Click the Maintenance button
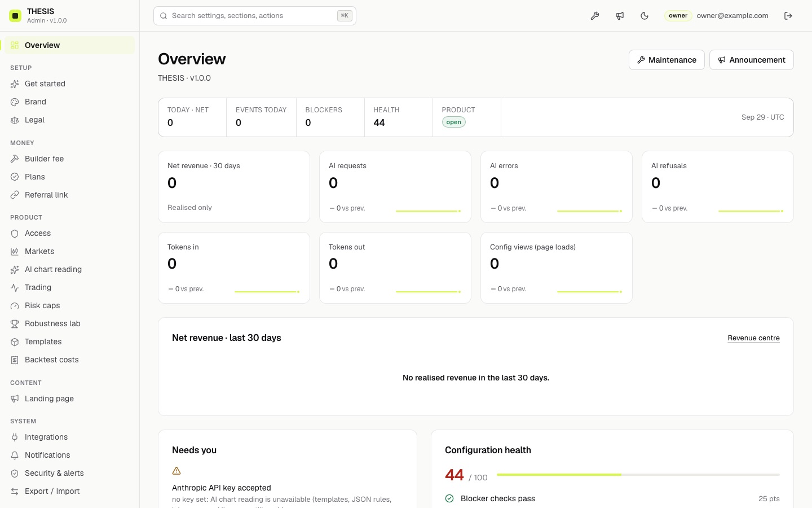Viewport: 812px width, 508px height. coord(667,60)
